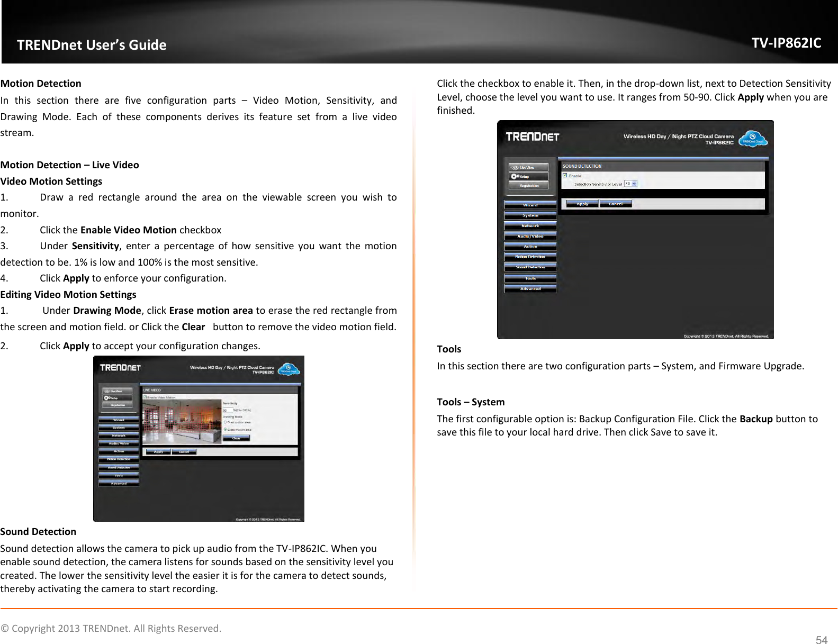Click the Sensitivity percentage input field
Image resolution: width=838 pixels, height=644 pixels.
pyautogui.click(x=228, y=410)
